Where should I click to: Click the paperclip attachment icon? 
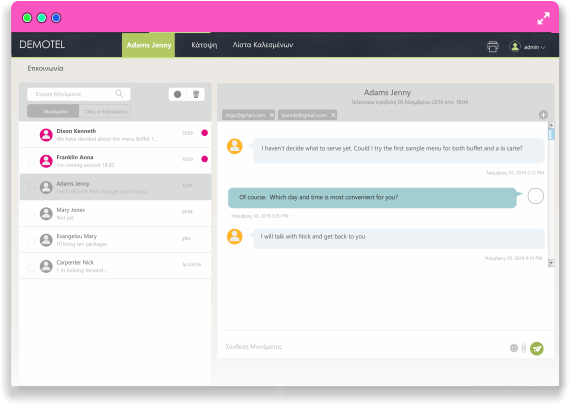[524, 348]
